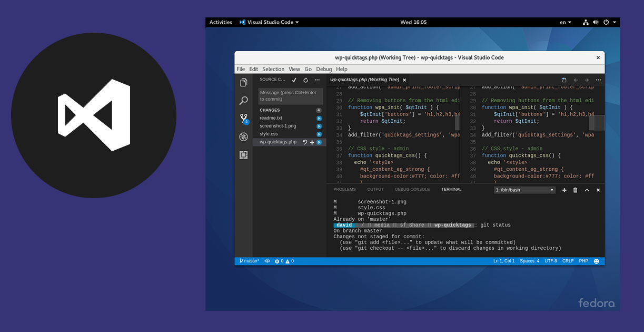Open the Visual Studio Code app menu
The height and width of the screenshot is (332, 644).
[269, 22]
